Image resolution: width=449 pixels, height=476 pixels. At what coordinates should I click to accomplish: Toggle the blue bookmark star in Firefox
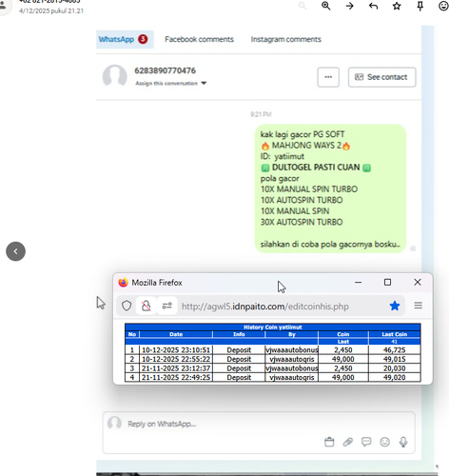tap(395, 306)
